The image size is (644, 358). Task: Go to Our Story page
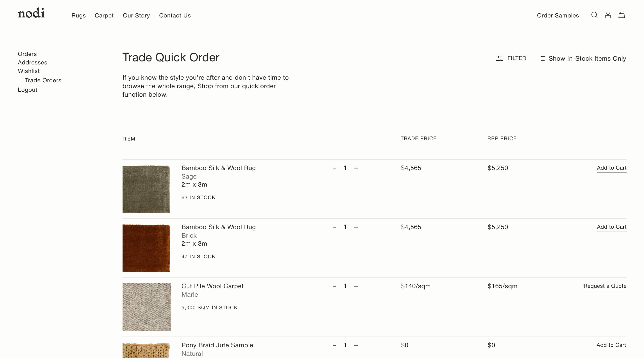click(x=136, y=15)
